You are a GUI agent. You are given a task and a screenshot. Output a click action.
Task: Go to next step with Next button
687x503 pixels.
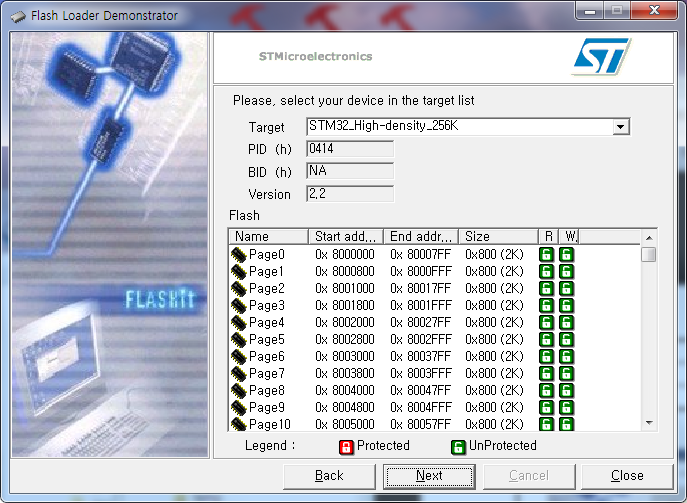(429, 476)
